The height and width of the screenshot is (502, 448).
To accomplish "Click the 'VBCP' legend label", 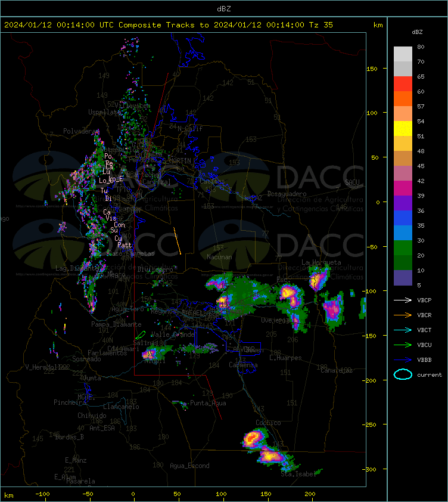I will coord(424,300).
